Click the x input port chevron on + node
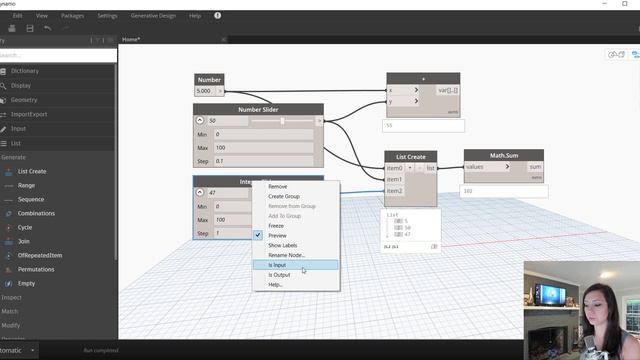Viewport: 640px width, 360px height. [x=416, y=90]
